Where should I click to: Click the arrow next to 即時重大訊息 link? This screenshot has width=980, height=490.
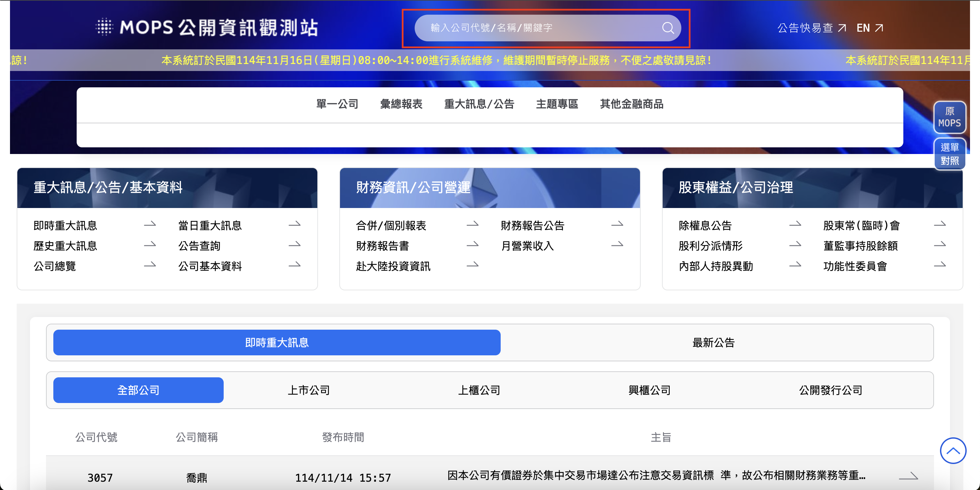[x=150, y=224]
